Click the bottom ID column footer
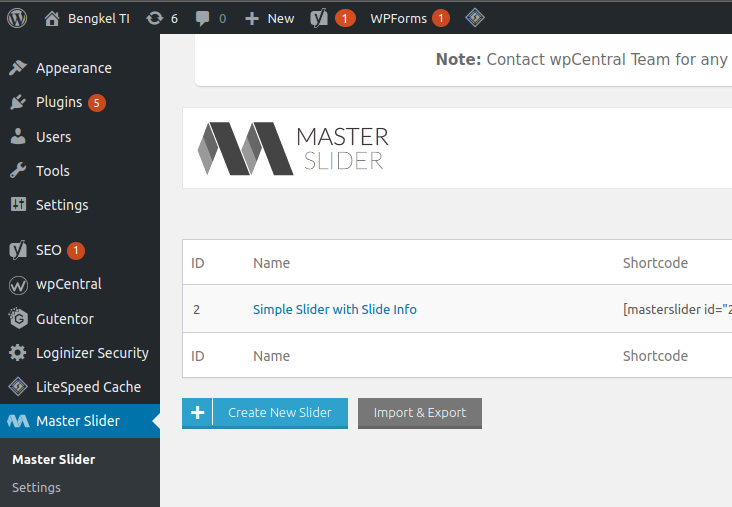Screen dimensions: 732x507 197,356
